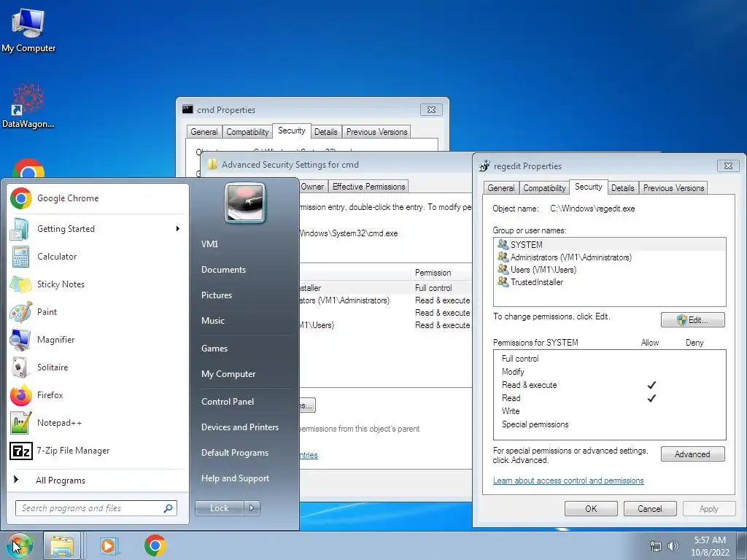
Task: Open Default Programs from Start menu
Action: [235, 453]
